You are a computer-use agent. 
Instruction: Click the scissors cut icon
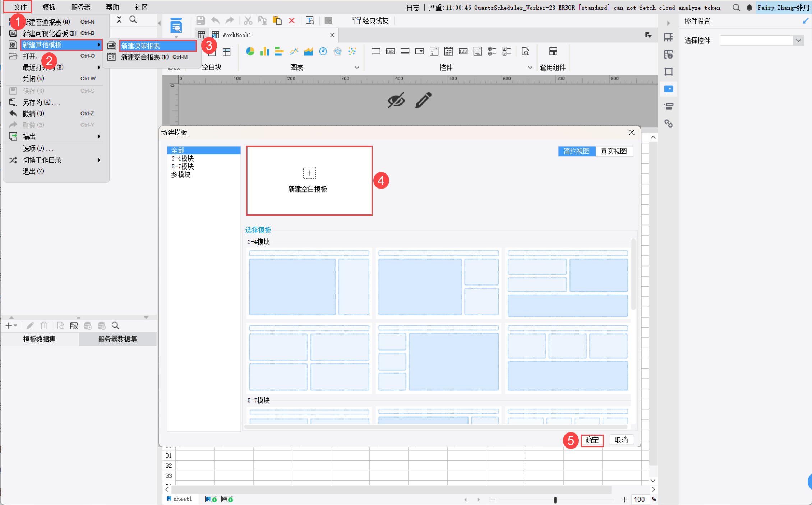(x=248, y=21)
